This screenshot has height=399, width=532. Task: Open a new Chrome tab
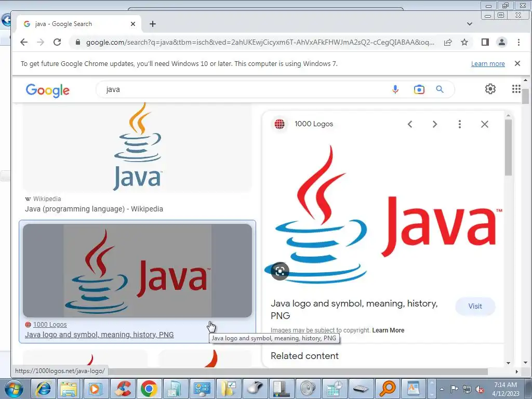click(x=153, y=24)
